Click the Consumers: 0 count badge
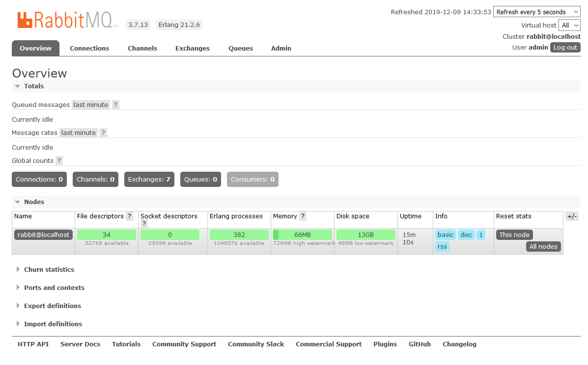Screen dimensions: 588x365 (253, 180)
